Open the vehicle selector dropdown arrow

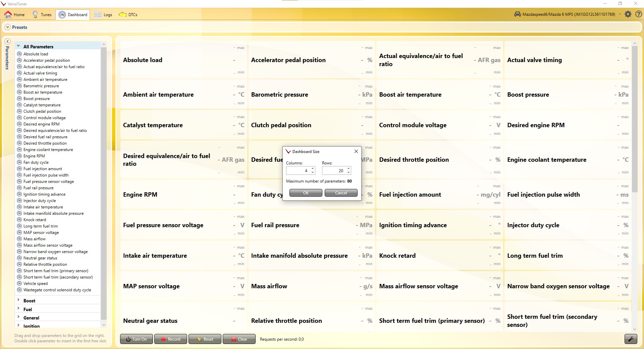[x=620, y=14]
